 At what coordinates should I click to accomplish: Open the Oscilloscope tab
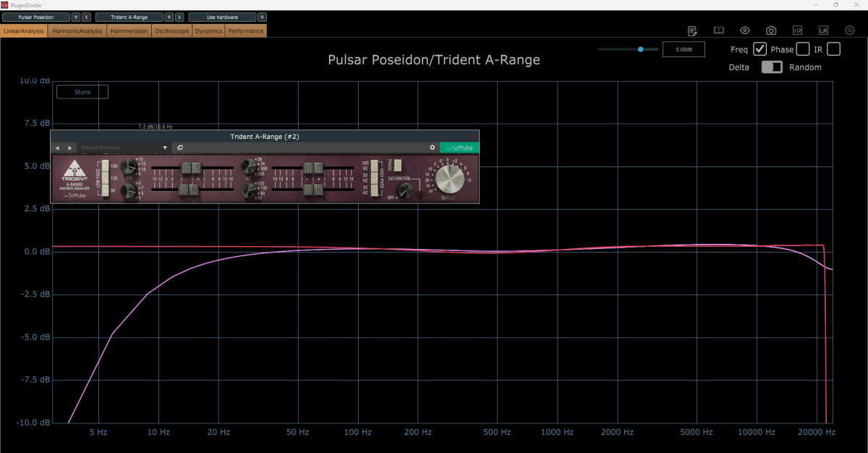click(x=172, y=31)
